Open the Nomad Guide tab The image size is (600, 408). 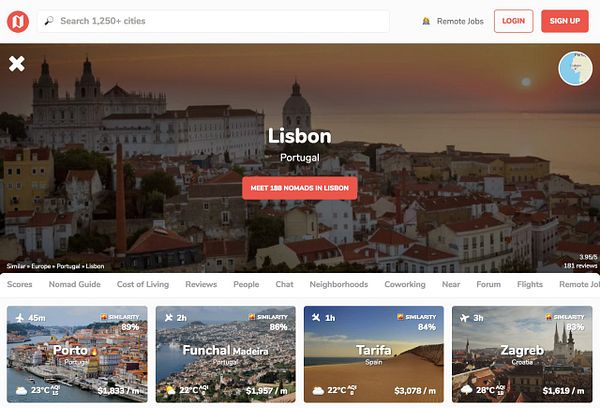click(x=75, y=284)
